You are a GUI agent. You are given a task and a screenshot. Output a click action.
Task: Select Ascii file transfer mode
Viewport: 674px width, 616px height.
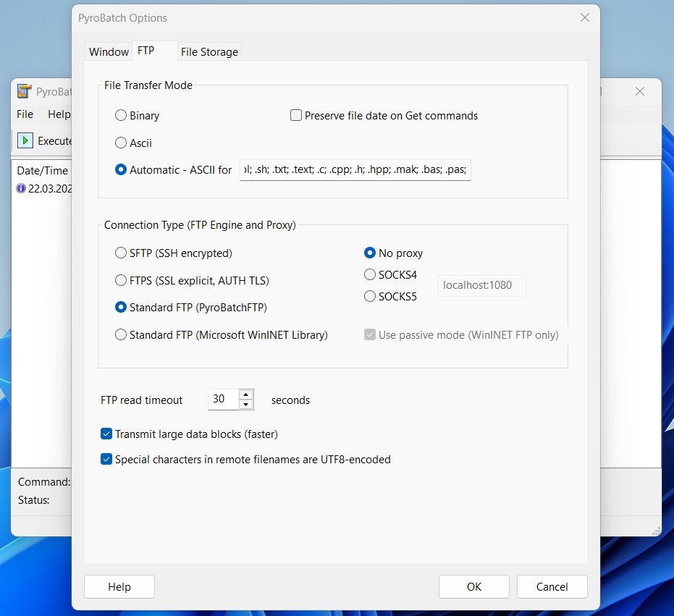point(121,143)
